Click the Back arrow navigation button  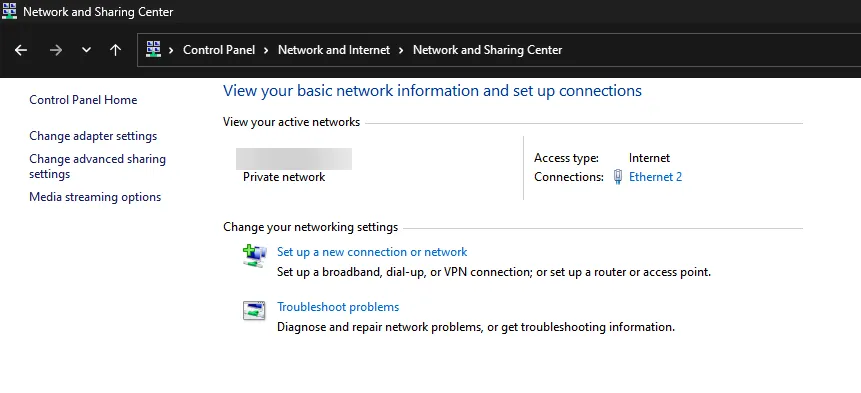click(x=21, y=50)
